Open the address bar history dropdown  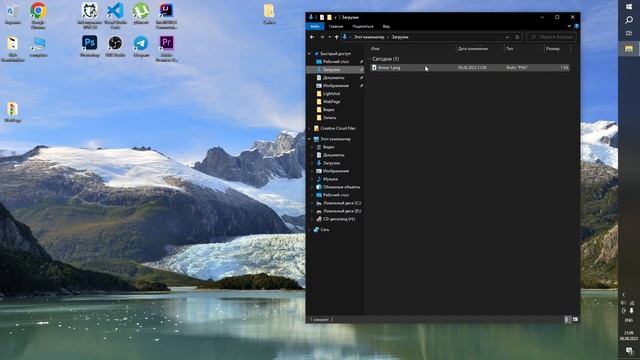(507, 37)
